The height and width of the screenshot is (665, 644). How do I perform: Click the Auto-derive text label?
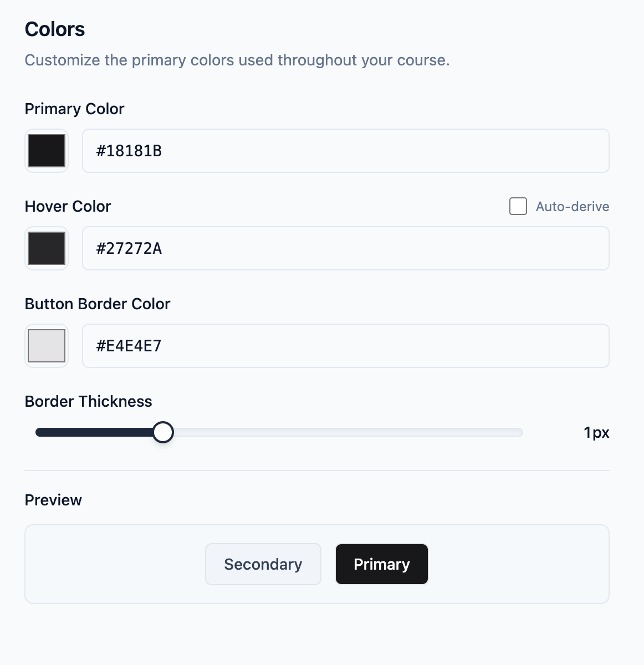572,206
